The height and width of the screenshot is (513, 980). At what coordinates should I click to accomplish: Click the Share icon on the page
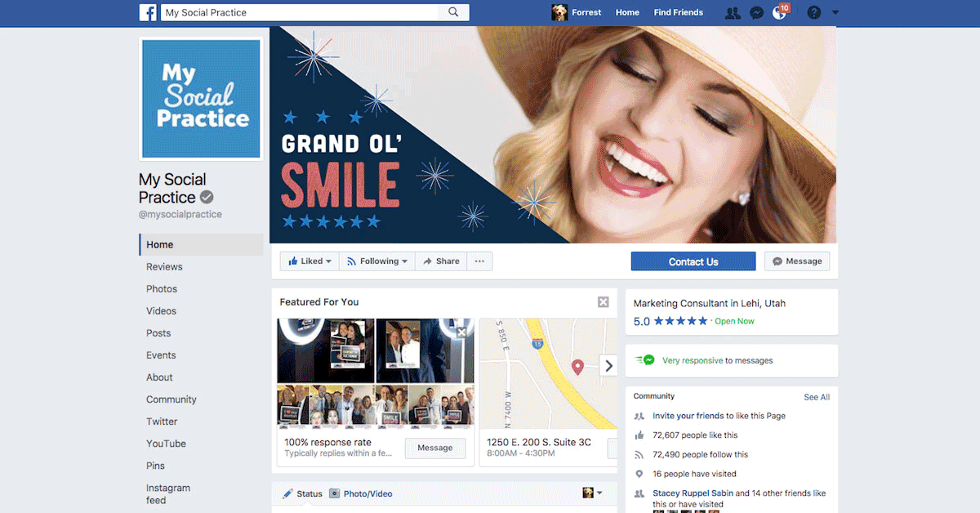[x=441, y=261]
